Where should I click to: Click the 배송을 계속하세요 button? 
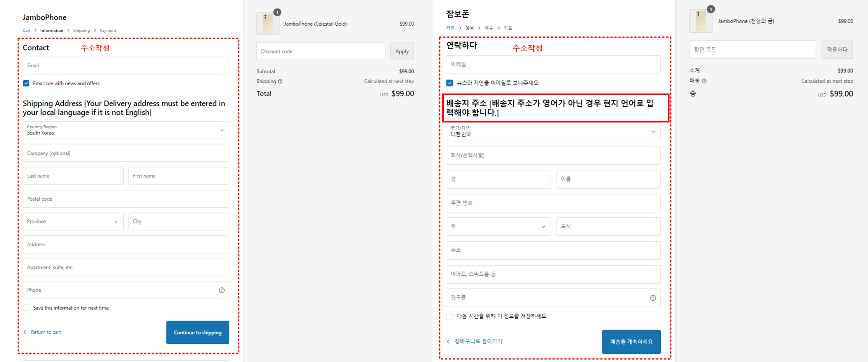click(631, 342)
